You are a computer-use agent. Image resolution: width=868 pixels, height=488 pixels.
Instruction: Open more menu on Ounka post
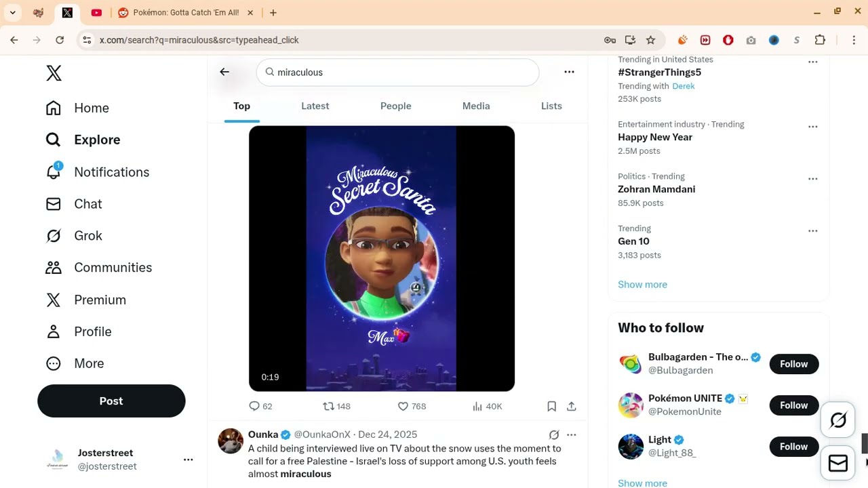571,434
